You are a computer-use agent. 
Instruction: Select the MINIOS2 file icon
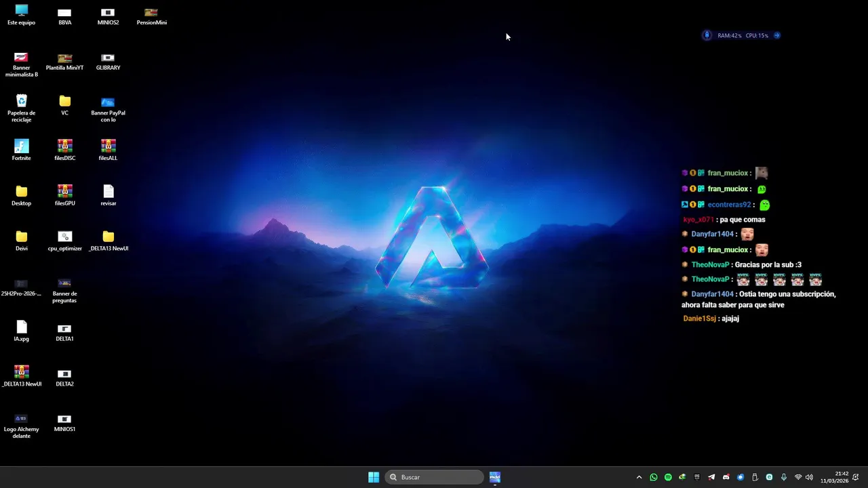pyautogui.click(x=108, y=16)
